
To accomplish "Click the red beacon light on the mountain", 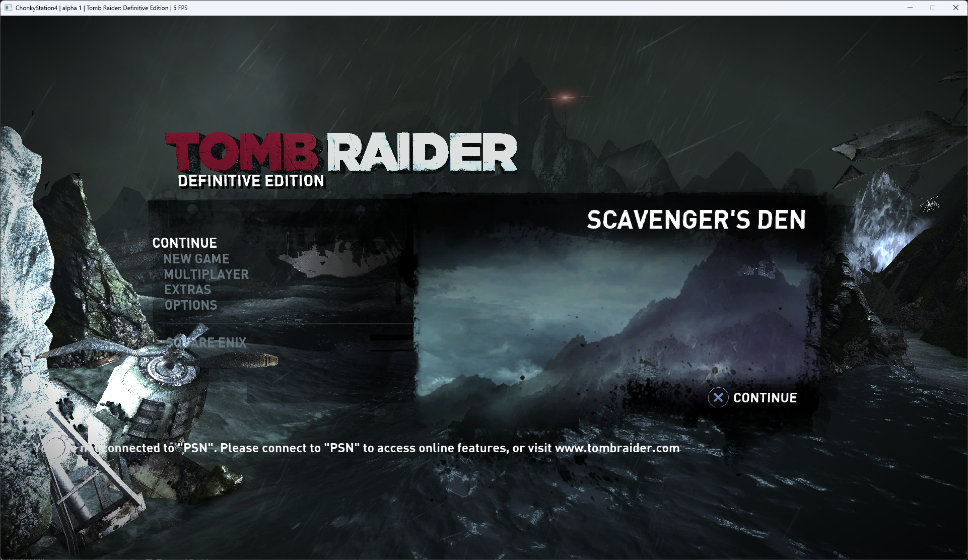I will pyautogui.click(x=566, y=97).
